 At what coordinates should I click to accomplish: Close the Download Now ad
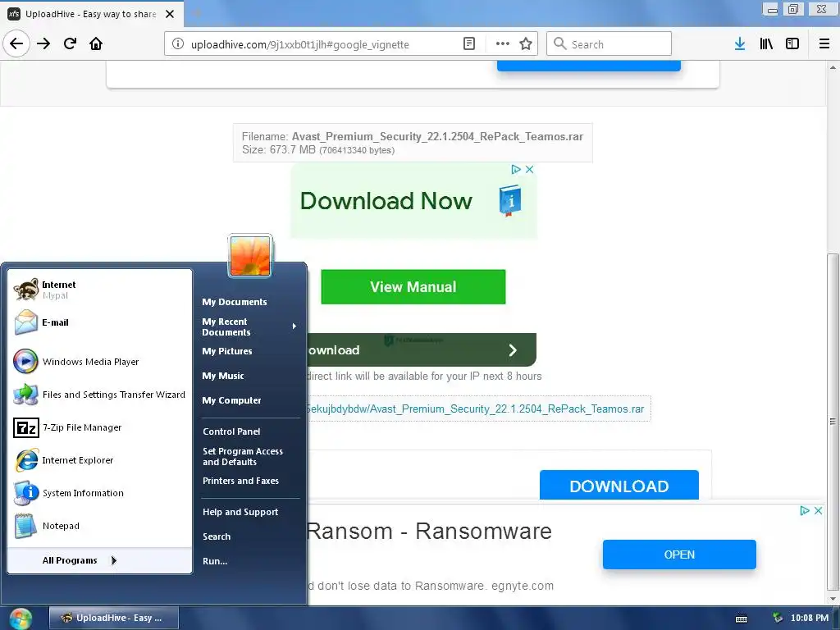(529, 169)
